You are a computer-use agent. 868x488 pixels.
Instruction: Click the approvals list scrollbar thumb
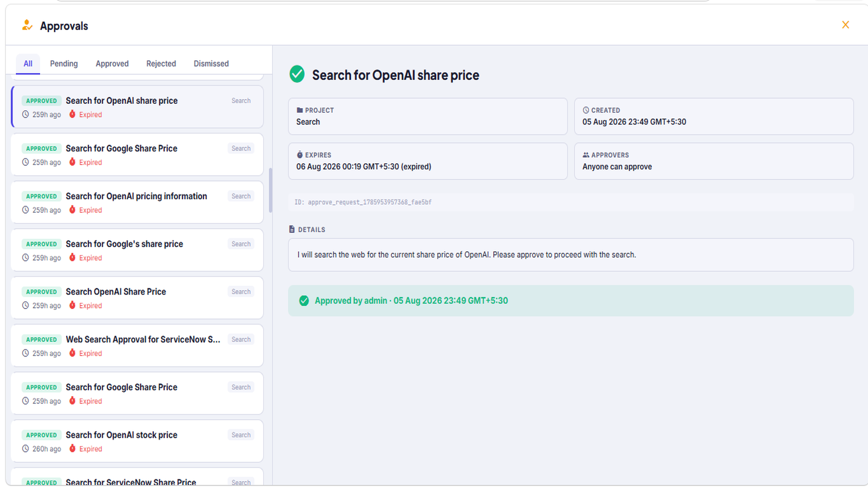point(270,190)
